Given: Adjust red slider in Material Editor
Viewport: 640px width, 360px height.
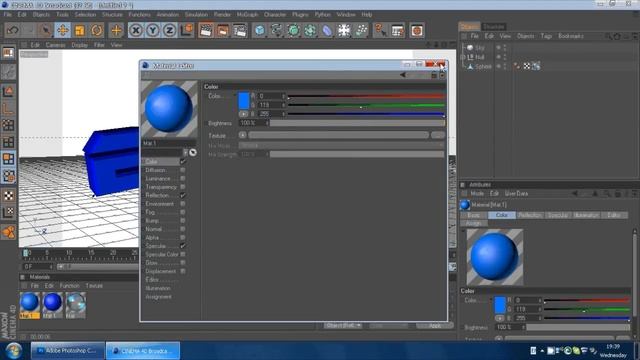Looking at the screenshot, I should 366,96.
